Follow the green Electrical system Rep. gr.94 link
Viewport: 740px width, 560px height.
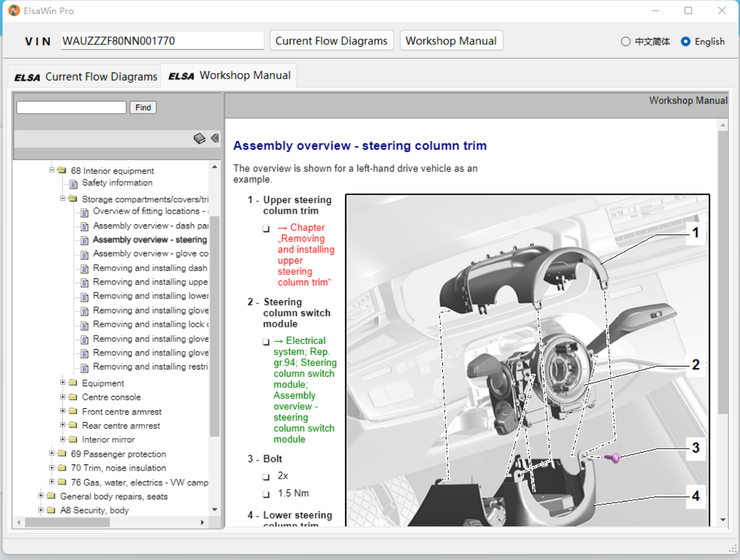[x=305, y=390]
